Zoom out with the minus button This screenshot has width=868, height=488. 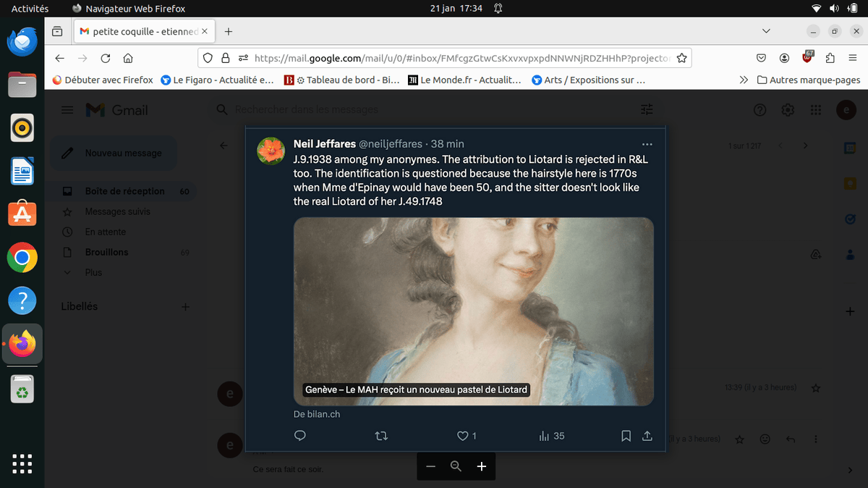(431, 466)
